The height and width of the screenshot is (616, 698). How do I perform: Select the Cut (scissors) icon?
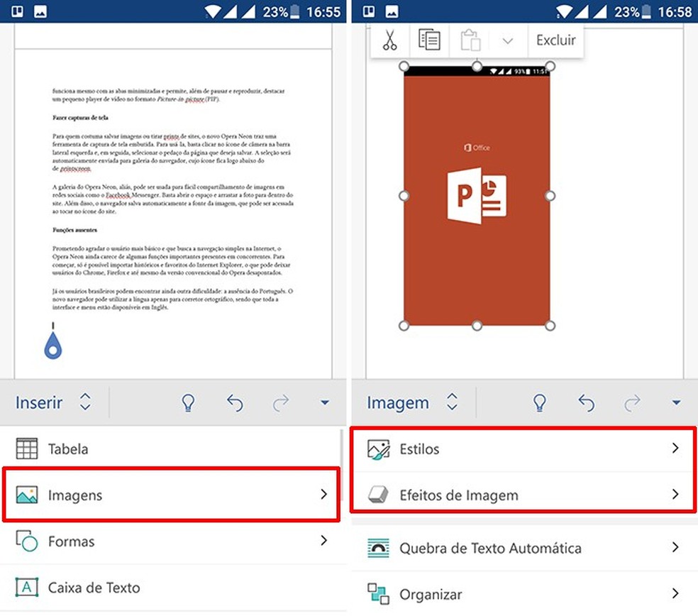tap(389, 40)
